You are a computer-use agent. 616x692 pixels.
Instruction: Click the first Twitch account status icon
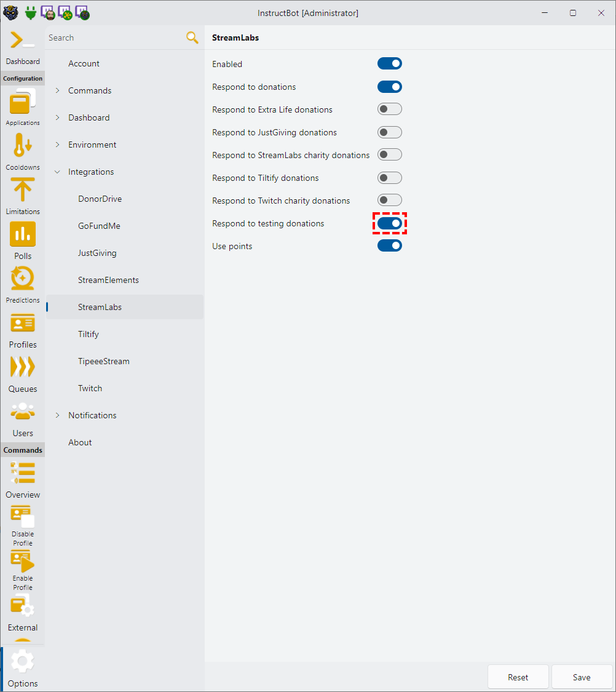[48, 13]
